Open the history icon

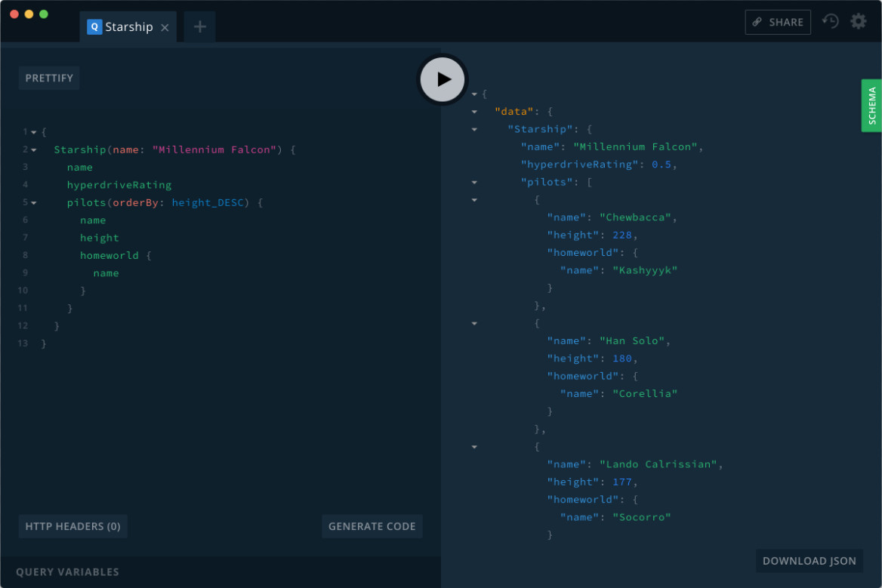[x=830, y=21]
